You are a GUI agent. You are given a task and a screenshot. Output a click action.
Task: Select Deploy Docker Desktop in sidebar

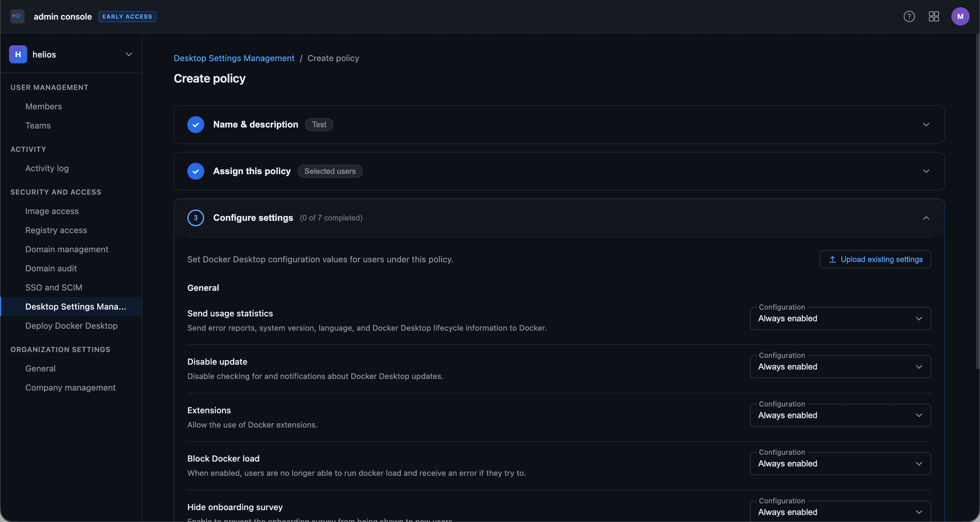click(x=71, y=326)
